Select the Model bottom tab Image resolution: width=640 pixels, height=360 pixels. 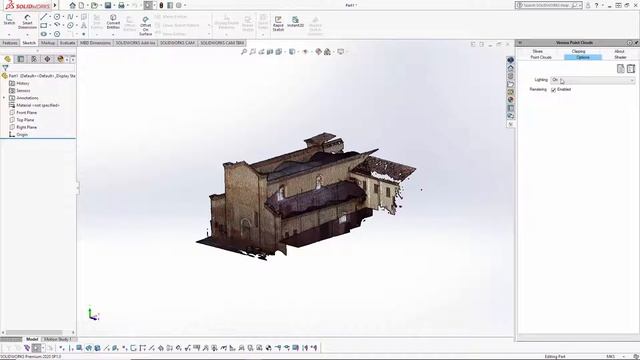click(32, 339)
